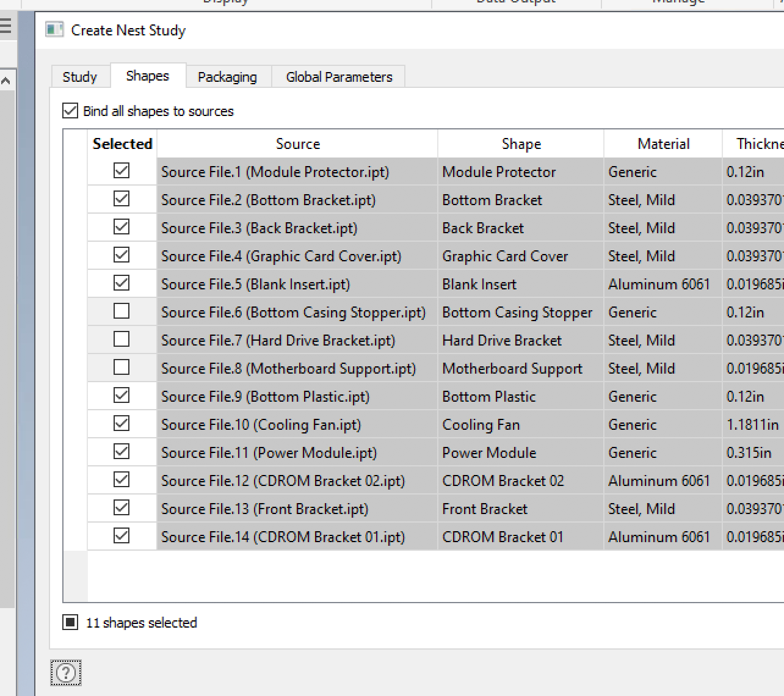Select the Hard Drive Bracket checkbox

(122, 339)
